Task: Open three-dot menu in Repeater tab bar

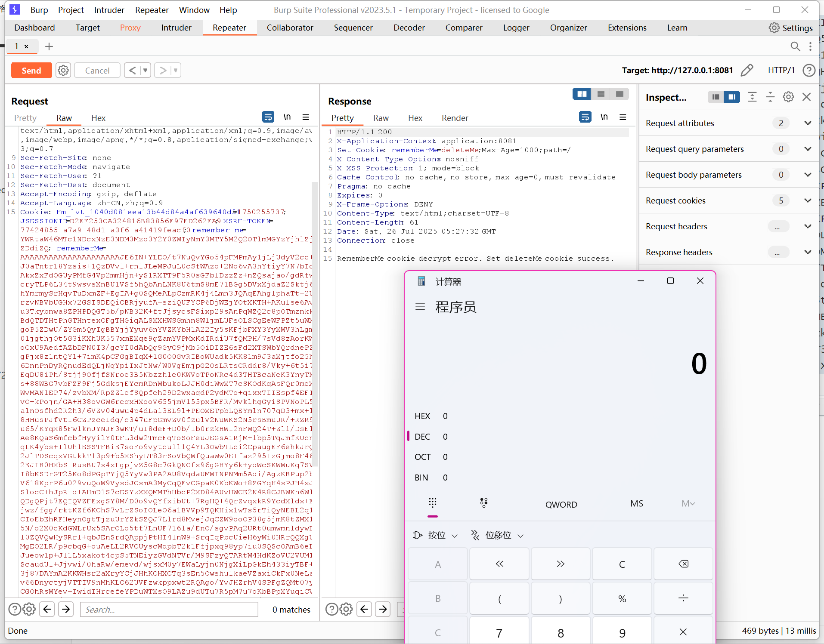Action: [x=810, y=46]
